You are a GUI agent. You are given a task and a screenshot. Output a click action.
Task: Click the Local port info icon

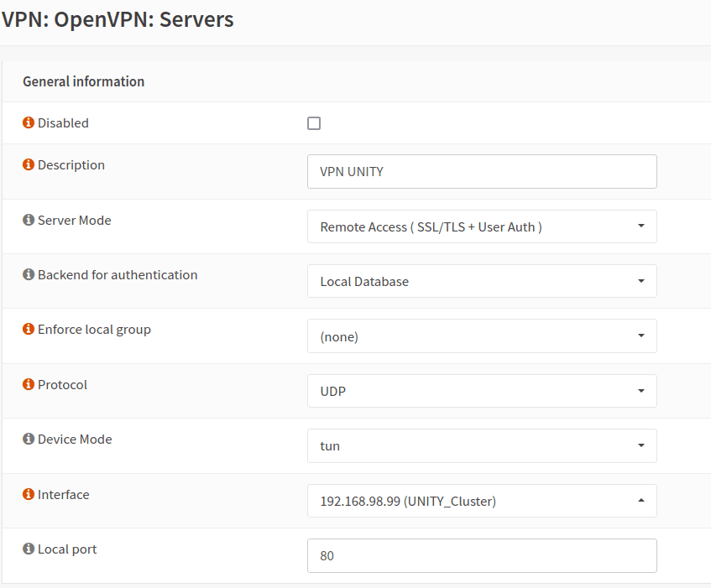tap(29, 549)
